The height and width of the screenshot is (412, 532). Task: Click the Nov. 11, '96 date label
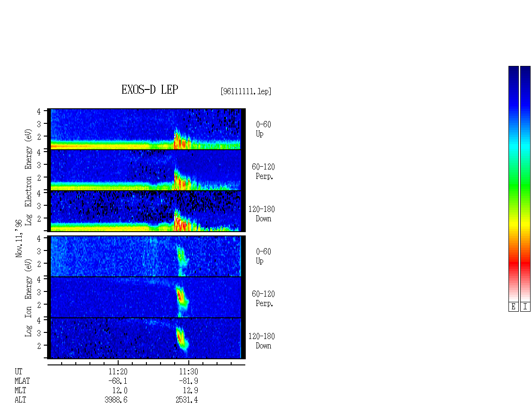click(19, 239)
